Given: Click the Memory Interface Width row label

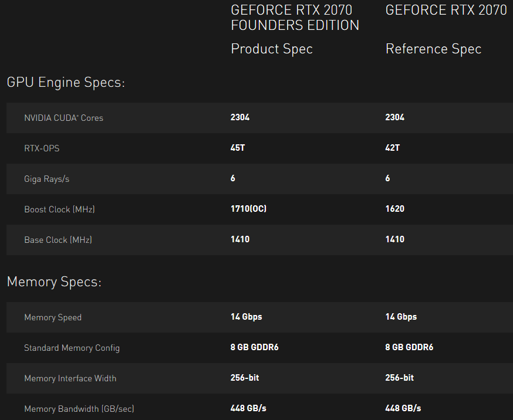Looking at the screenshot, I should point(70,378).
